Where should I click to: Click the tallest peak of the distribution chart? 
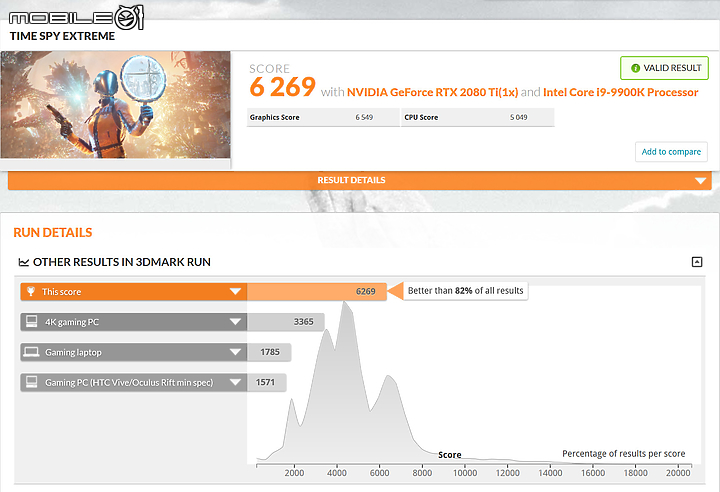(x=343, y=303)
